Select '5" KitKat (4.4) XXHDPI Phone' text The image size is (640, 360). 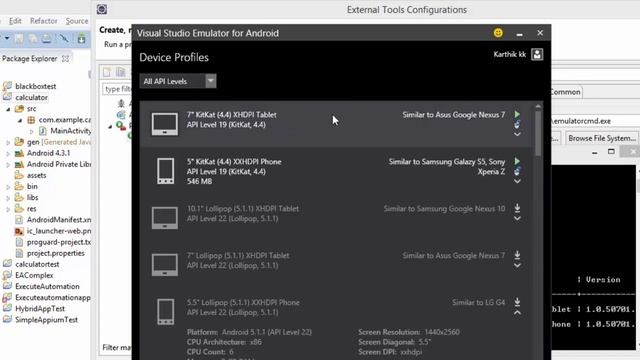234,162
